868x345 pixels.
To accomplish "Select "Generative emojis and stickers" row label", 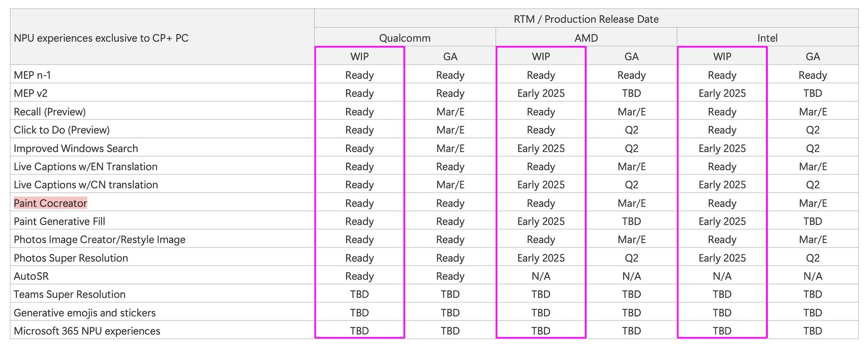I will (x=85, y=312).
